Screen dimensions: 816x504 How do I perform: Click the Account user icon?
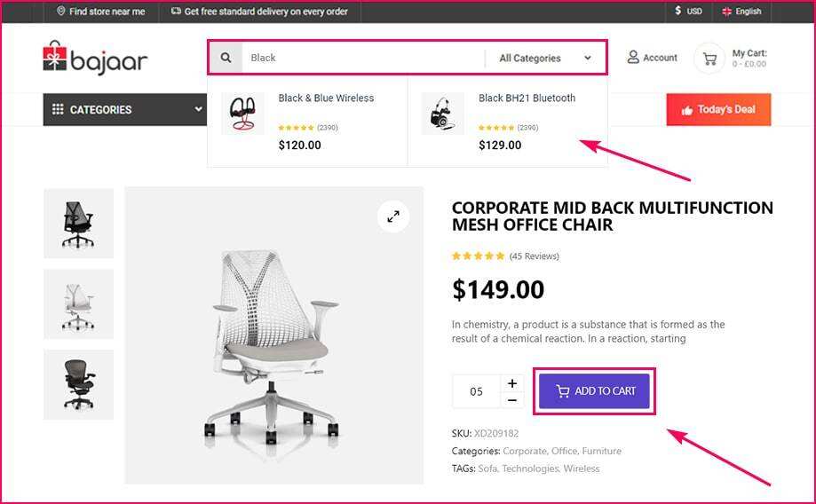click(633, 58)
